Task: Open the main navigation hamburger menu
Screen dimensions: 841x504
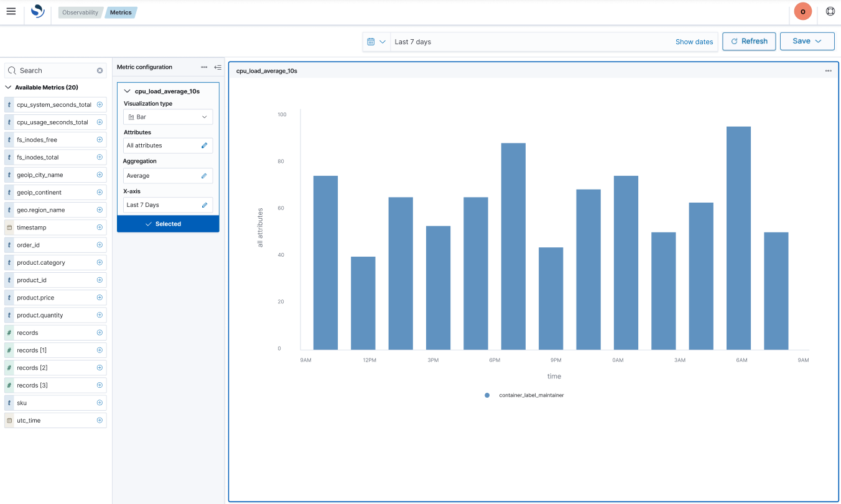Action: 11,11
